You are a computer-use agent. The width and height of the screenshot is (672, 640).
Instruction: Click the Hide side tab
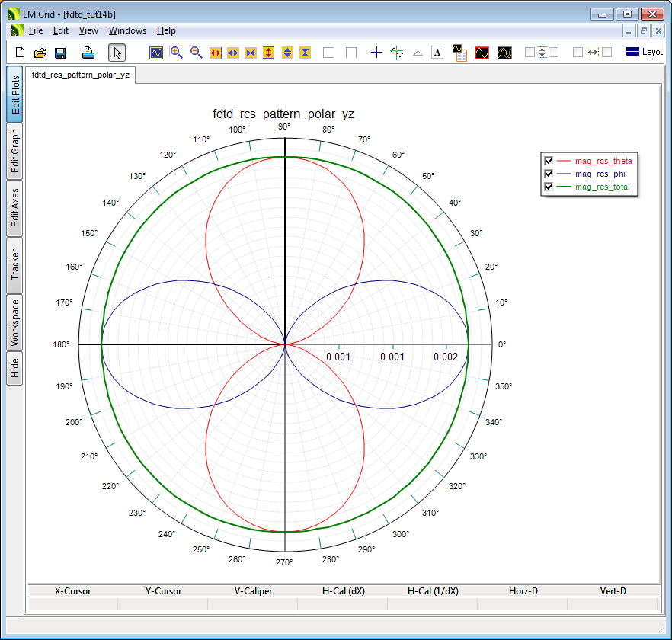[14, 369]
